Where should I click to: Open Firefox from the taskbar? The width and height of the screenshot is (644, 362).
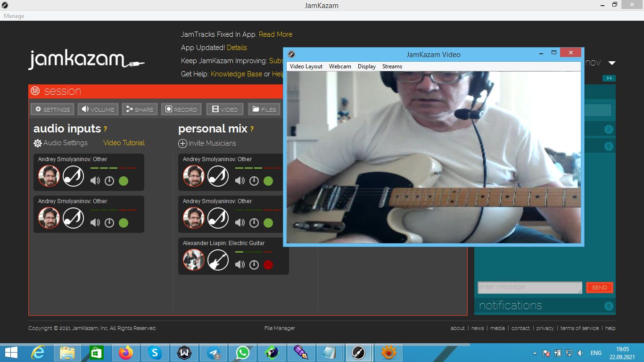[126, 353]
